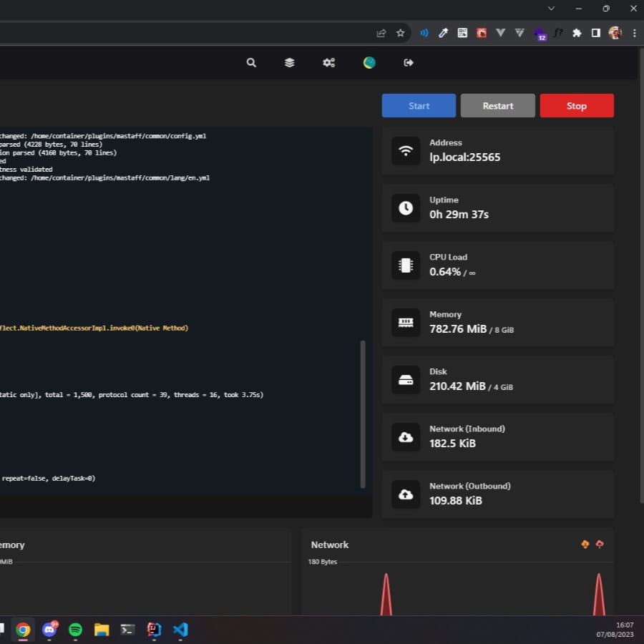Open the Chrome three-dot menu

tap(634, 33)
